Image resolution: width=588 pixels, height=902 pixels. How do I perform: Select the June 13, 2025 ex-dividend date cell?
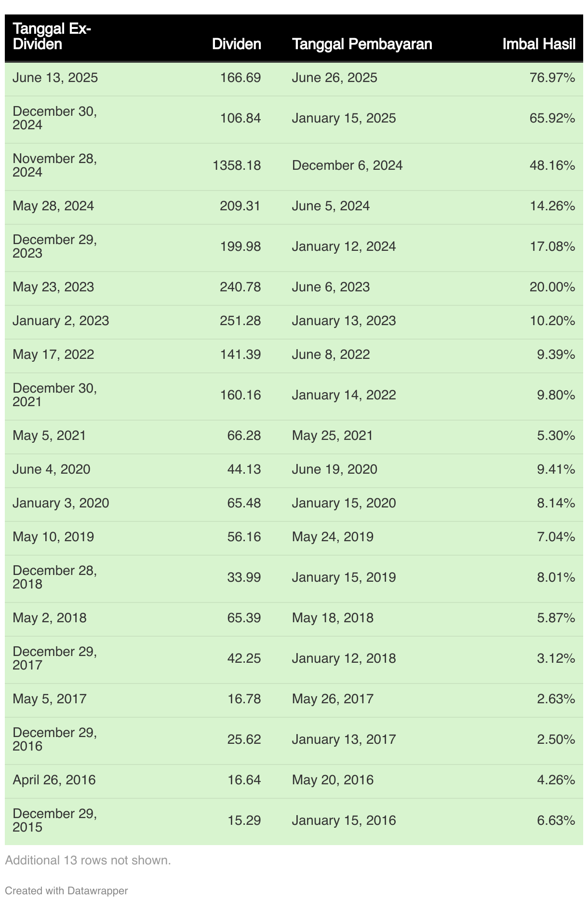point(55,78)
